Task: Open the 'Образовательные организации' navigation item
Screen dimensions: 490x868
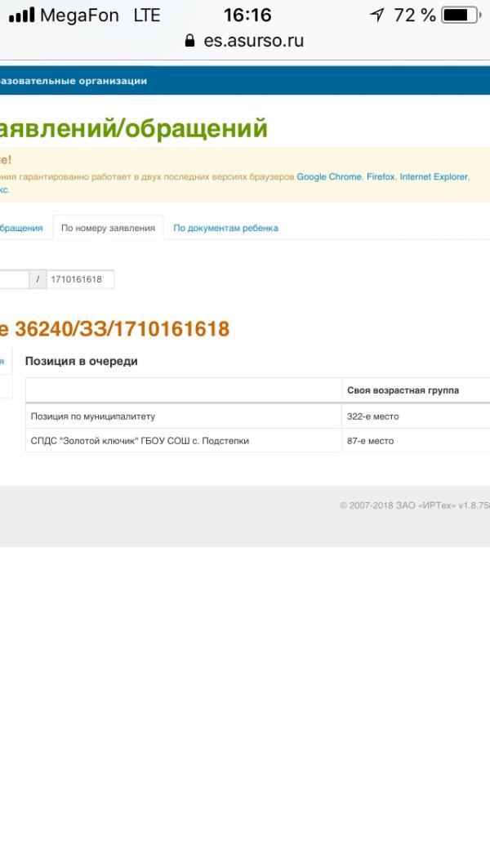Action: pyautogui.click(x=73, y=81)
